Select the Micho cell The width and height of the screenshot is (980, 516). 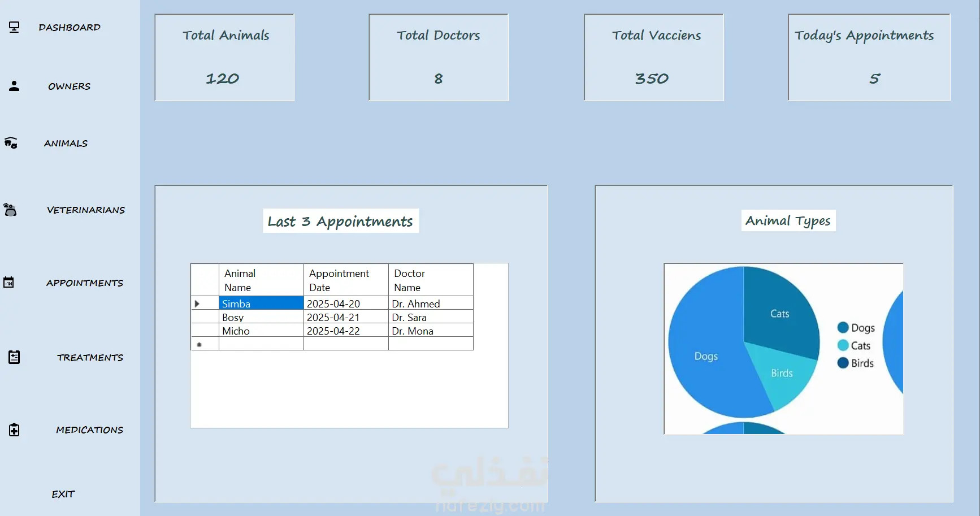point(261,330)
